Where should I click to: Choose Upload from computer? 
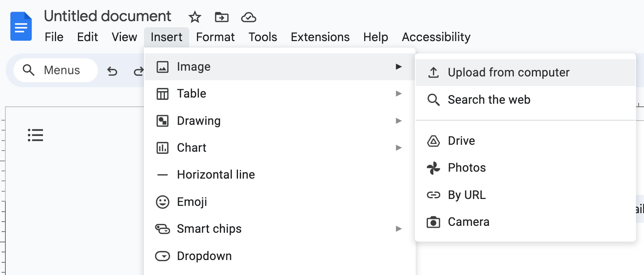point(525,73)
